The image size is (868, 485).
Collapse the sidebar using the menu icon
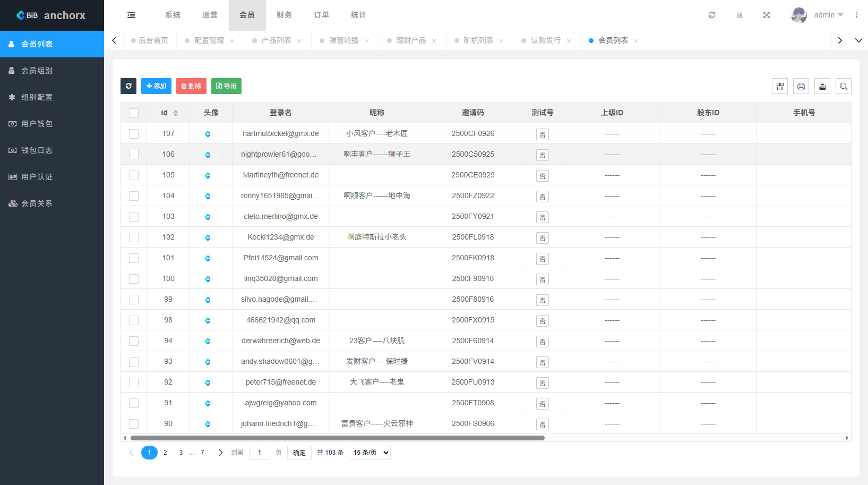(131, 15)
